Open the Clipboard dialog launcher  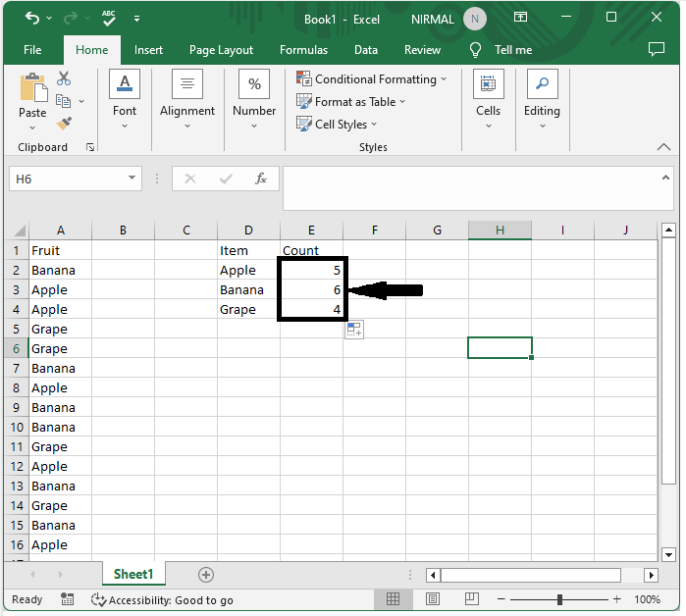[x=90, y=147]
